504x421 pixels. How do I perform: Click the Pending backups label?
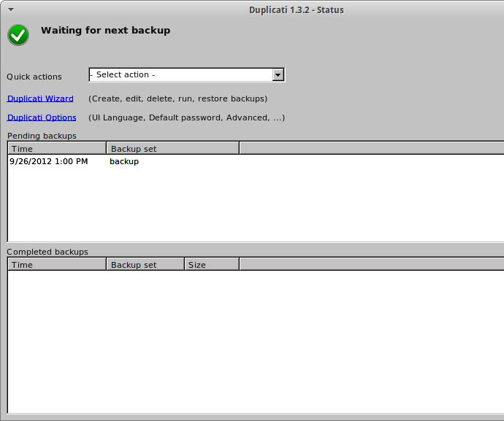point(42,136)
